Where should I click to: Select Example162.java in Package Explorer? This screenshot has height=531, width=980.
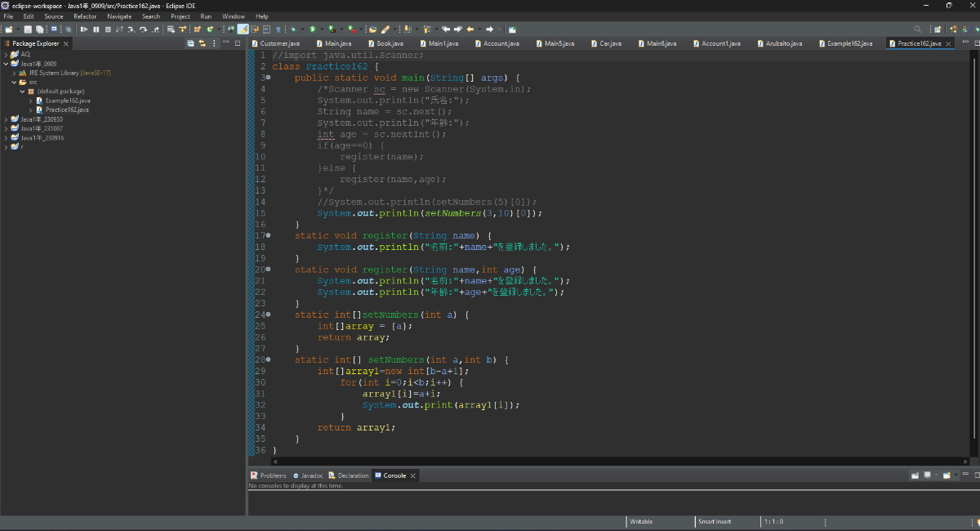(67, 100)
